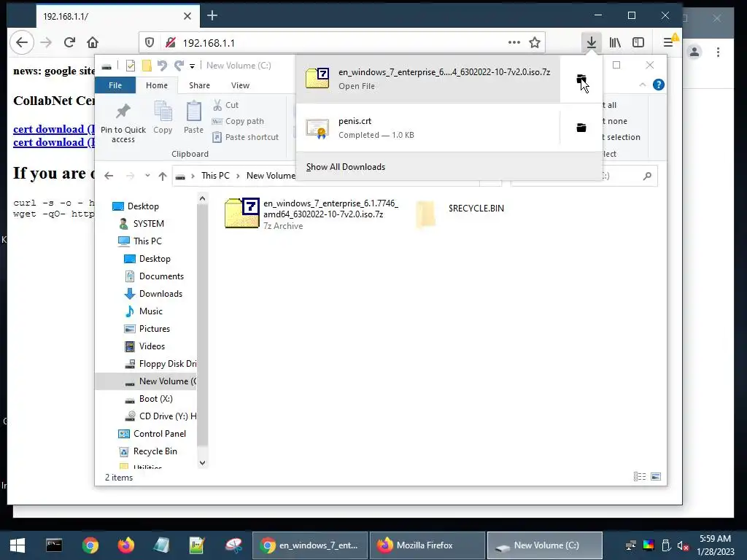This screenshot has height=560, width=747.
Task: Toggle the Firefox downloads arrow button
Action: click(591, 43)
